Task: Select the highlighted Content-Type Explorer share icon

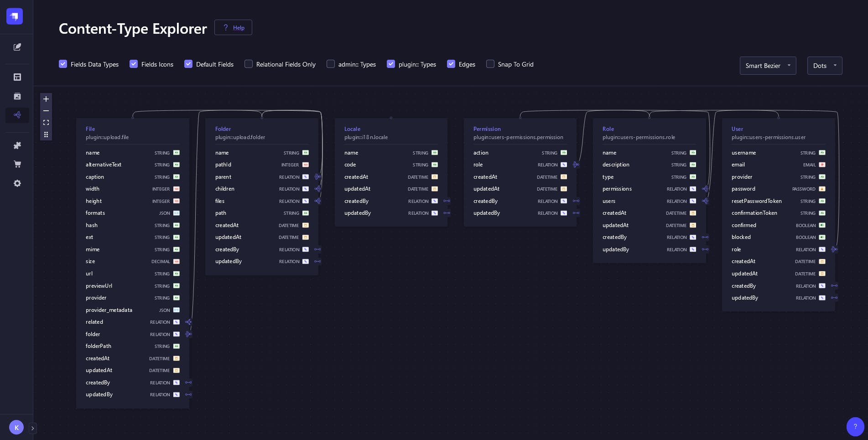Action: (17, 115)
